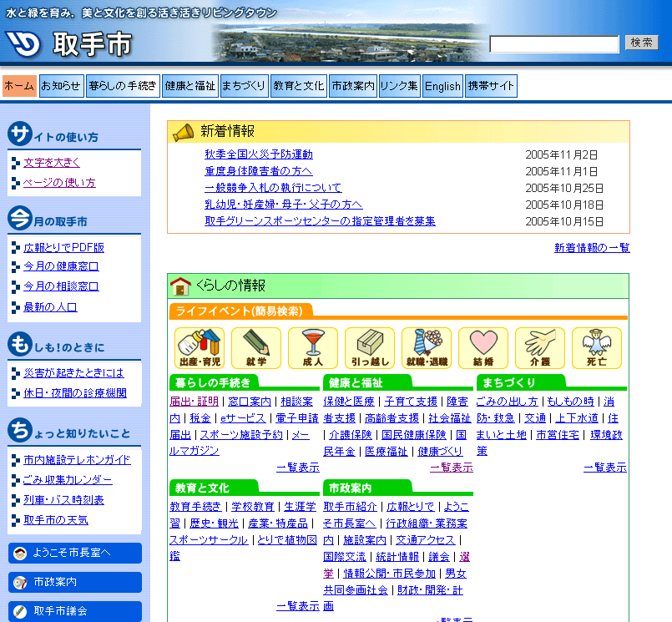Click the 就職・退職 bouquet icon
This screenshot has height=622, width=672.
coord(427,348)
